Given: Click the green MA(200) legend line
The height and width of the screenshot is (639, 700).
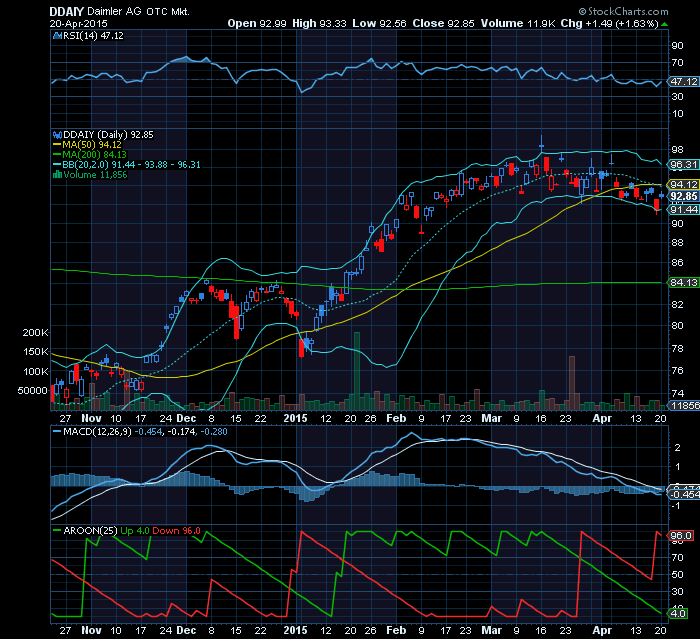Looking at the screenshot, I should 57,155.
